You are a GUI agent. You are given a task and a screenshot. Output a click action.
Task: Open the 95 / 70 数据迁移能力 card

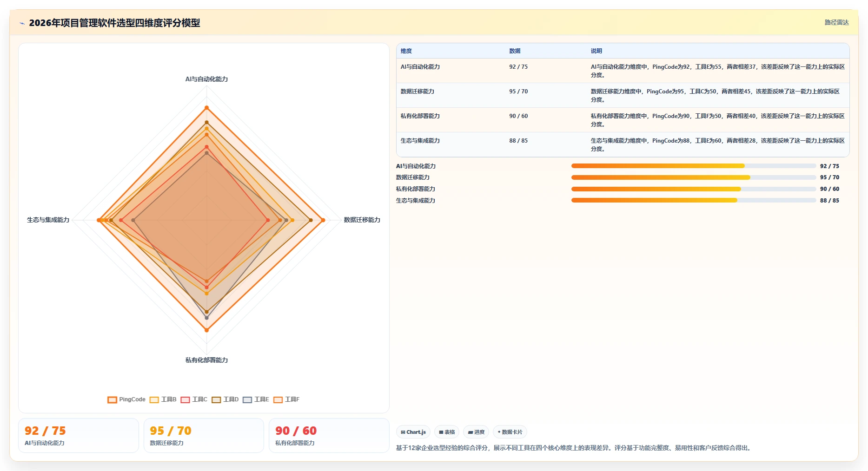[204, 435]
